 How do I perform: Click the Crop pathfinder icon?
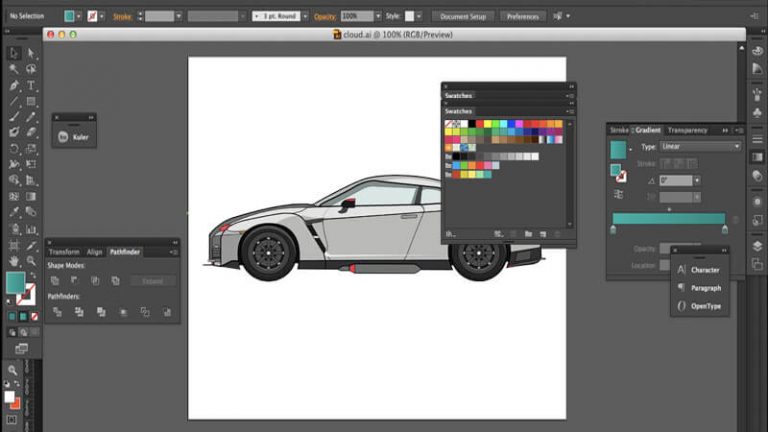(x=123, y=312)
